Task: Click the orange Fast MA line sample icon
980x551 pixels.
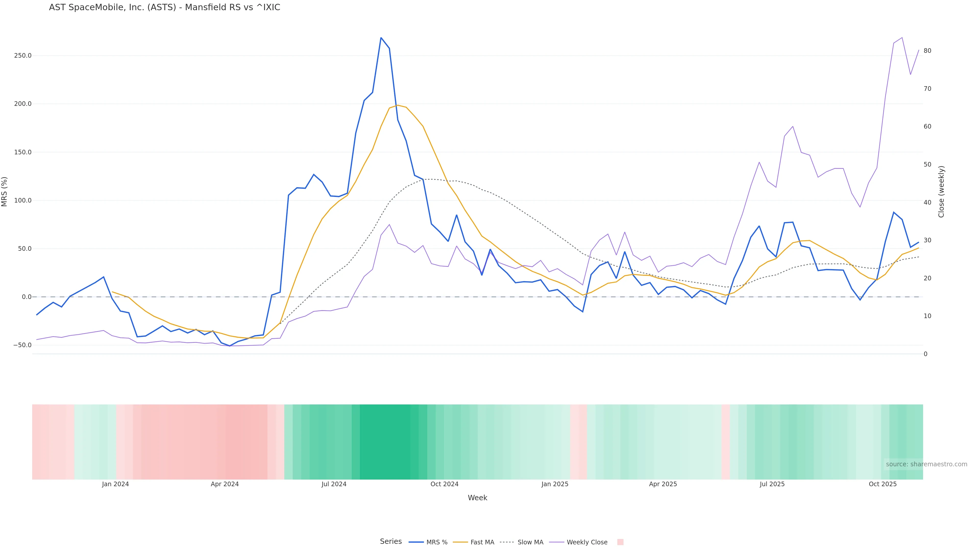Action: [460, 542]
